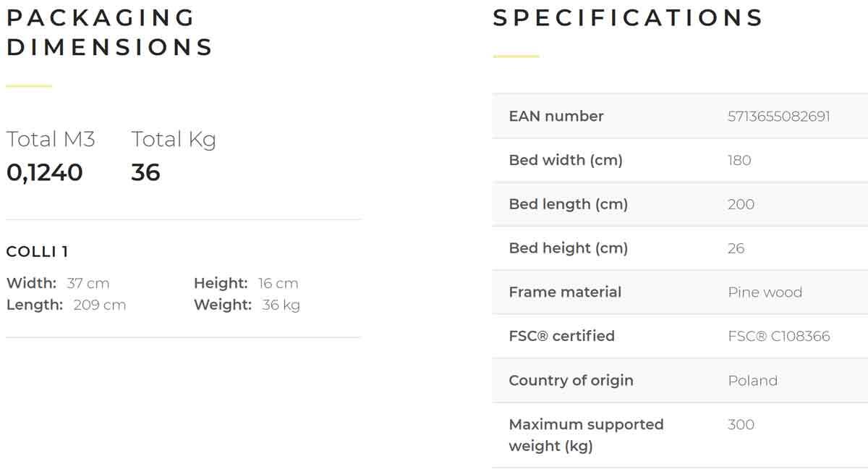Click the Country of origin label

tap(571, 381)
